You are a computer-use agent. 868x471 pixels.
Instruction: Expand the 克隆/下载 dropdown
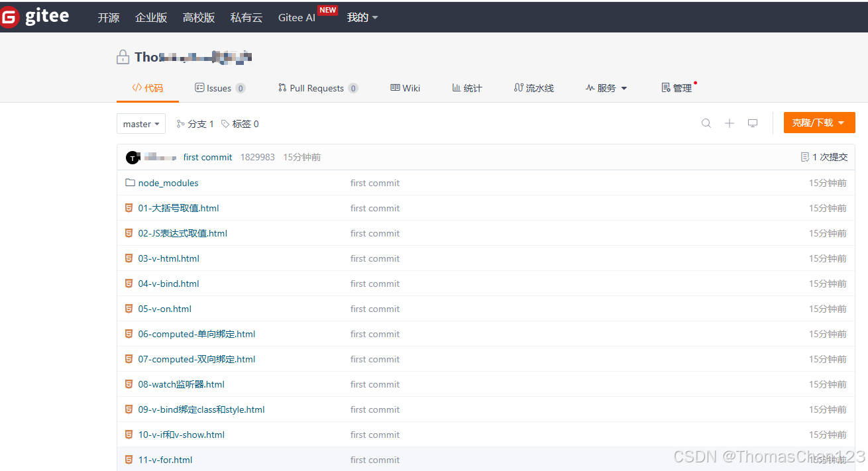tap(819, 123)
